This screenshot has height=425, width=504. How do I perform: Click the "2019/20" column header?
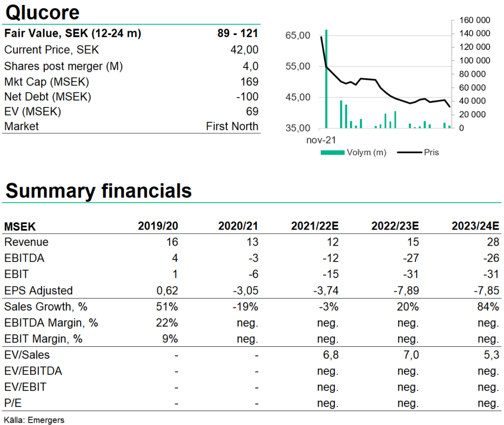158,226
